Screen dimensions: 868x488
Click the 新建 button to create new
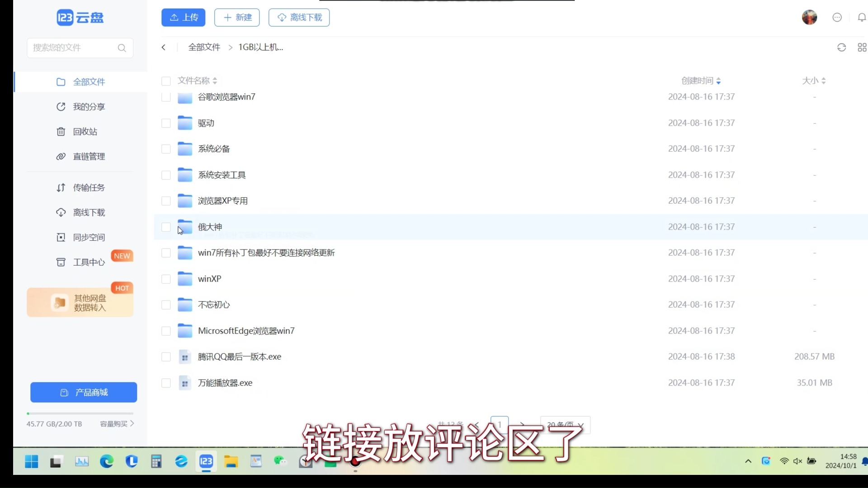point(236,17)
